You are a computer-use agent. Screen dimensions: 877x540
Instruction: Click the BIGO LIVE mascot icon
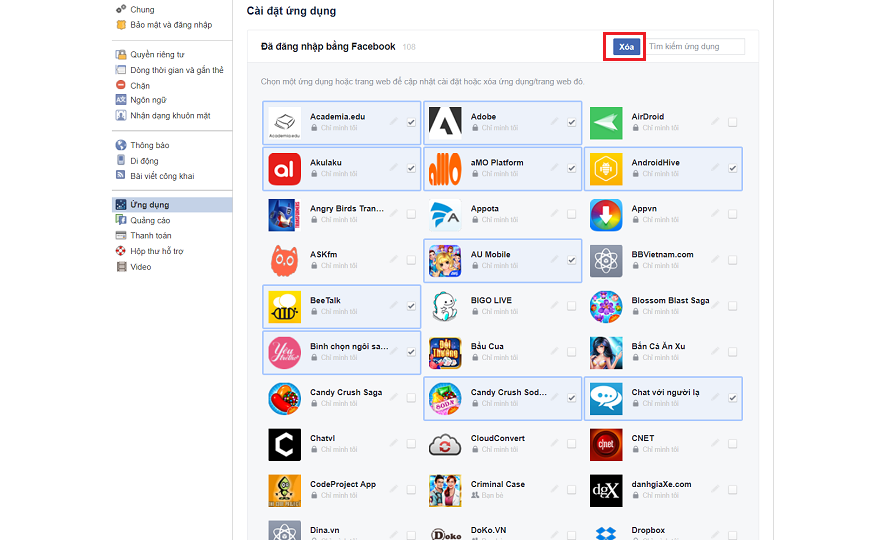445,306
